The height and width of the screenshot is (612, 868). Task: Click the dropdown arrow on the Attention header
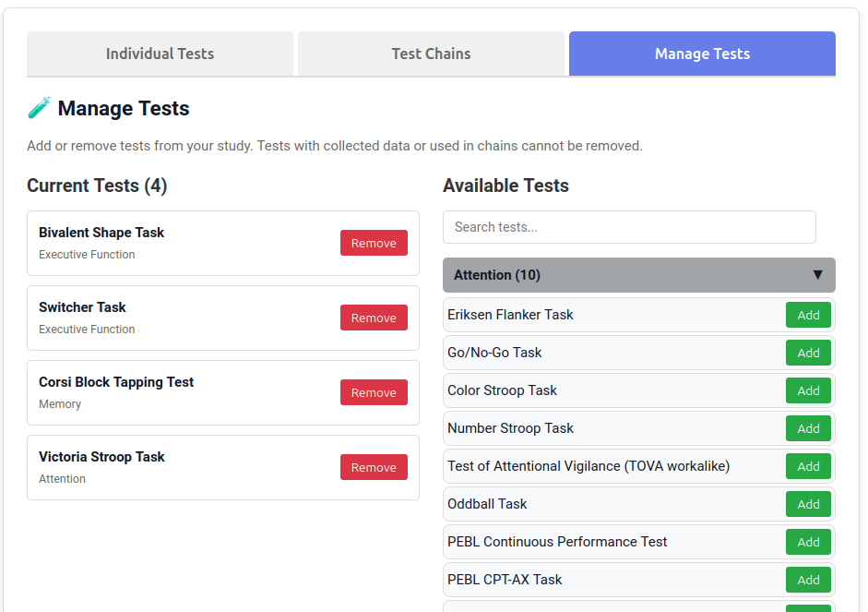pos(817,275)
